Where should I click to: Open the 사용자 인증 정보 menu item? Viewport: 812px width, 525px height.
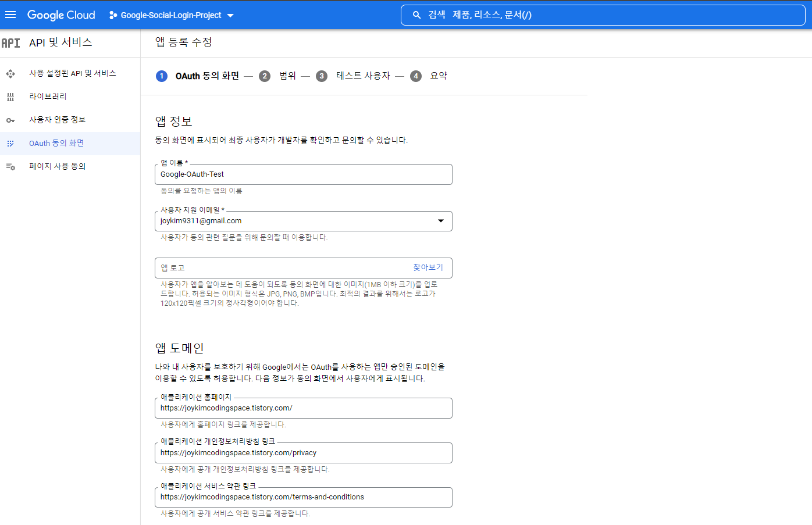pos(58,120)
